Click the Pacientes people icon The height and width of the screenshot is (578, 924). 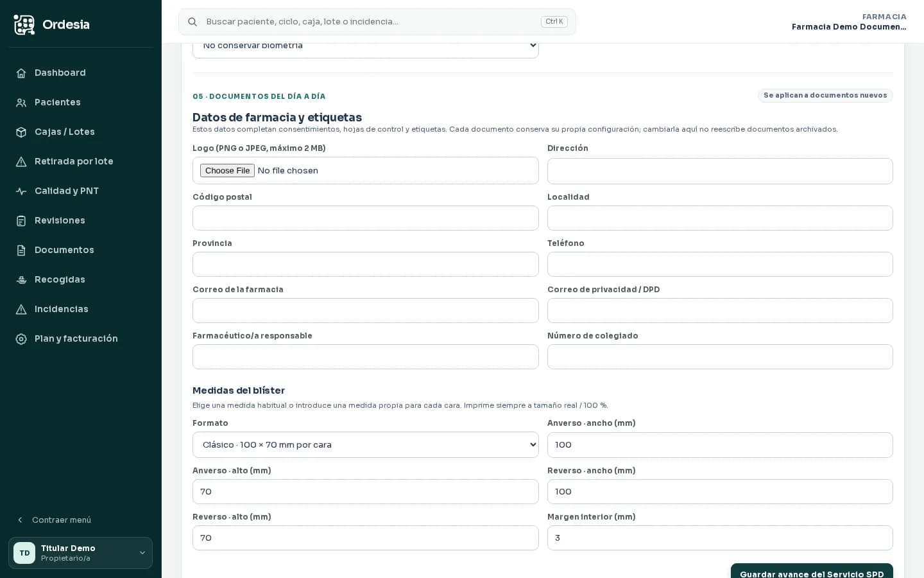(x=21, y=103)
